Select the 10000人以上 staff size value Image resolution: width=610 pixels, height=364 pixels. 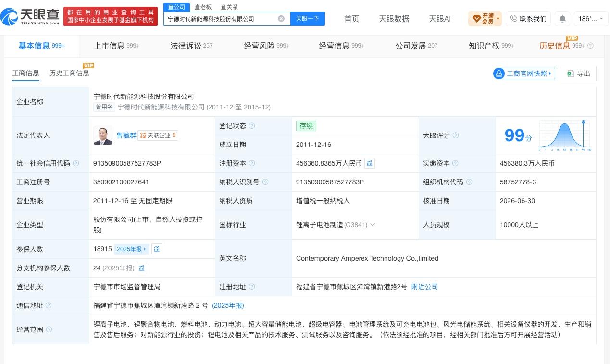click(519, 225)
